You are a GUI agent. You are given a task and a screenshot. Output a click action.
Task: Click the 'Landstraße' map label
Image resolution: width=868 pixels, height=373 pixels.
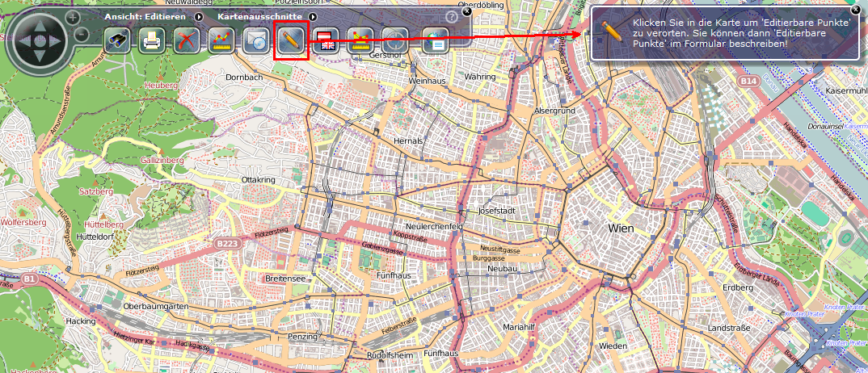(730, 329)
